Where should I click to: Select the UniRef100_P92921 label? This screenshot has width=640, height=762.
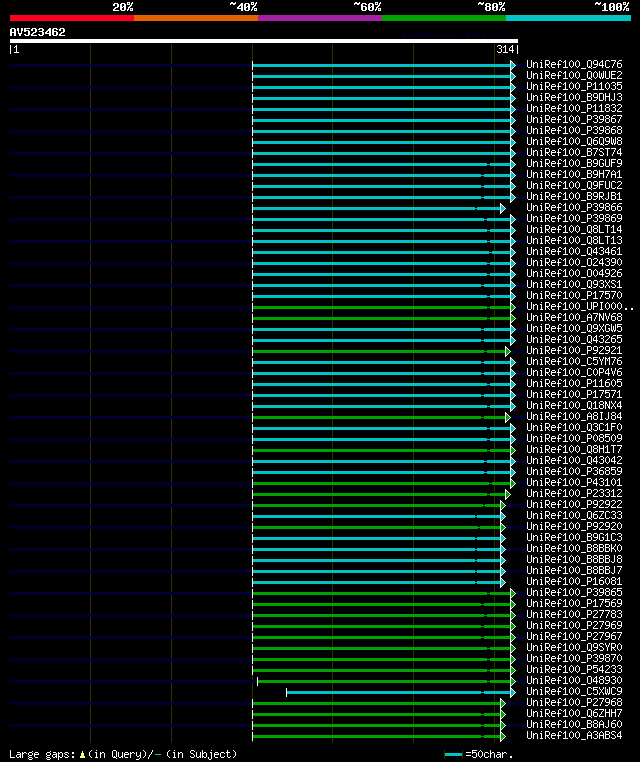point(574,350)
